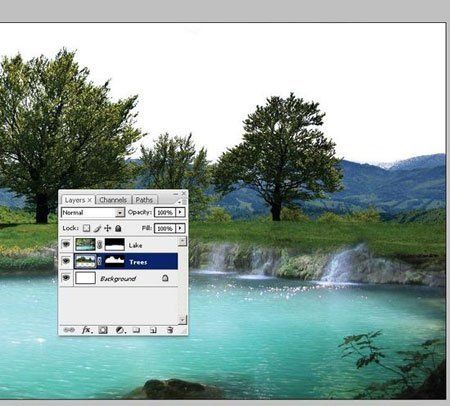This screenshot has width=450, height=406.
Task: Hide the Trees layer
Action: point(66,261)
